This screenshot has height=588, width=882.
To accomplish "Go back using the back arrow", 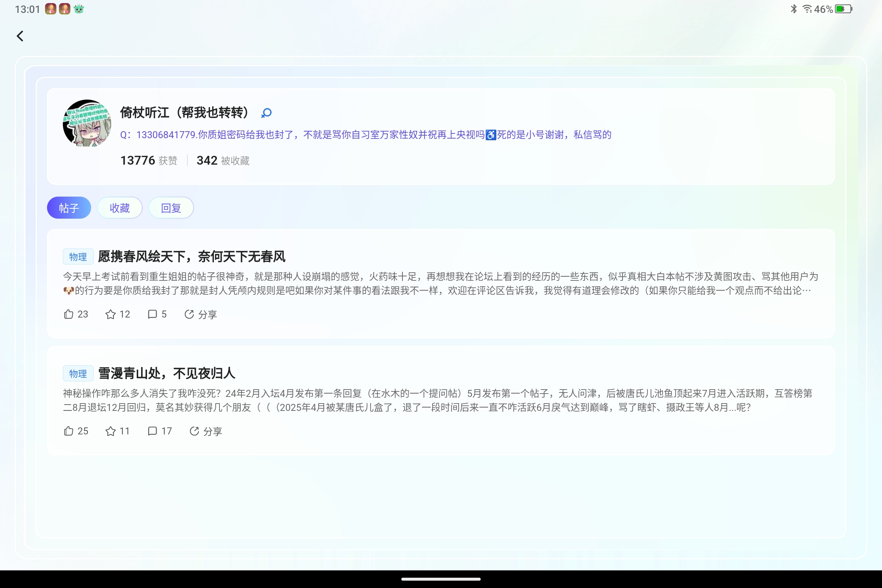I will click(20, 36).
